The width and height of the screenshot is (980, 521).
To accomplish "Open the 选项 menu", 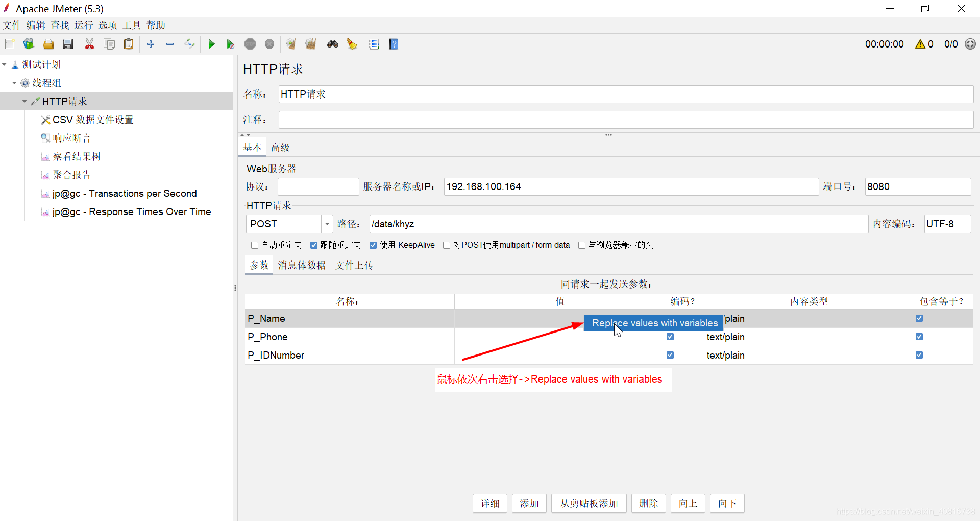I will (108, 25).
